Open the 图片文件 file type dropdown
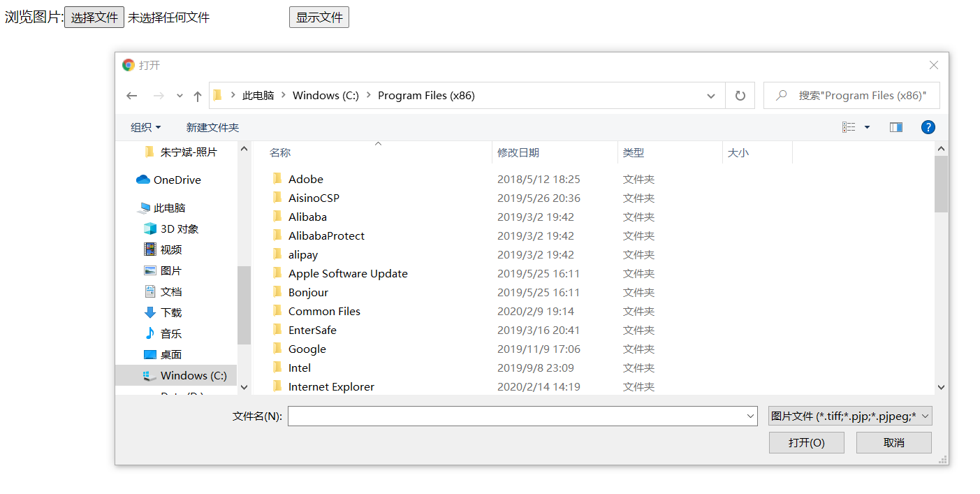Viewport: 980px width, 494px height. coord(850,416)
